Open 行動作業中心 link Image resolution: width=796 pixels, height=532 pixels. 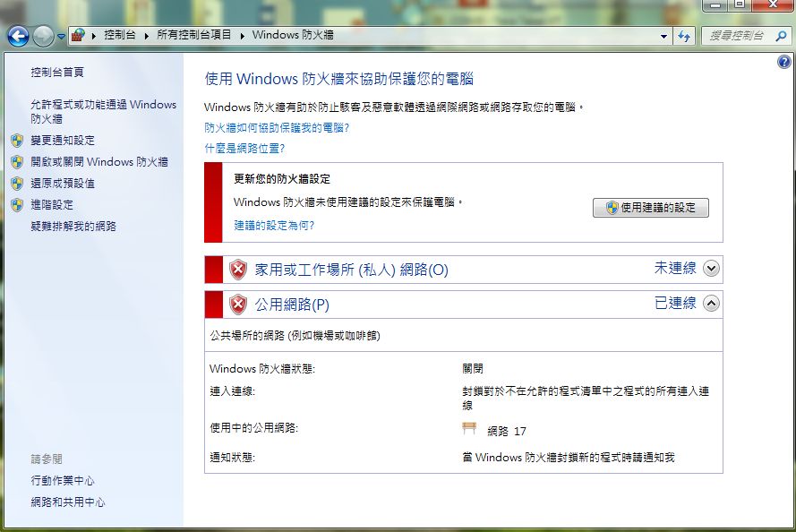pyautogui.click(x=63, y=480)
